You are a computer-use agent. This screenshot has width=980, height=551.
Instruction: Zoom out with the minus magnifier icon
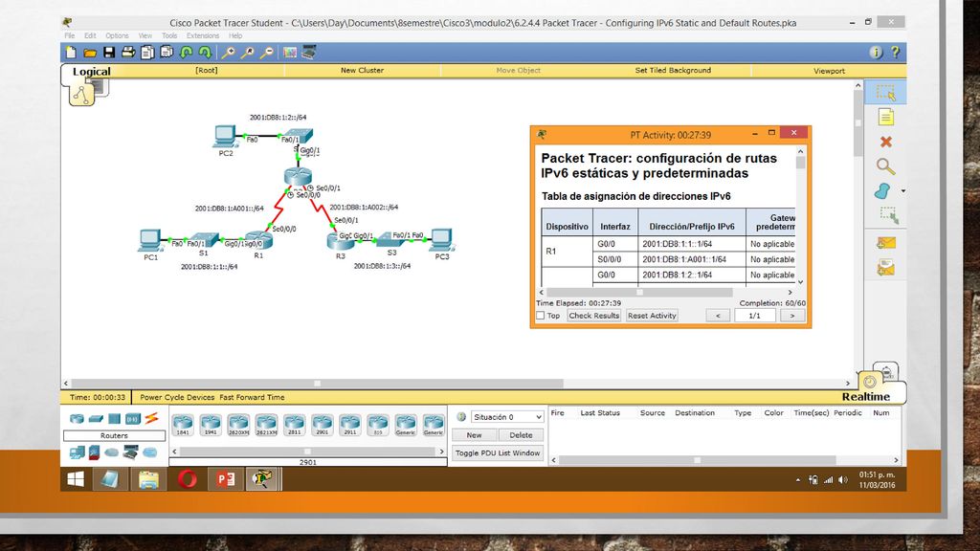click(x=267, y=53)
